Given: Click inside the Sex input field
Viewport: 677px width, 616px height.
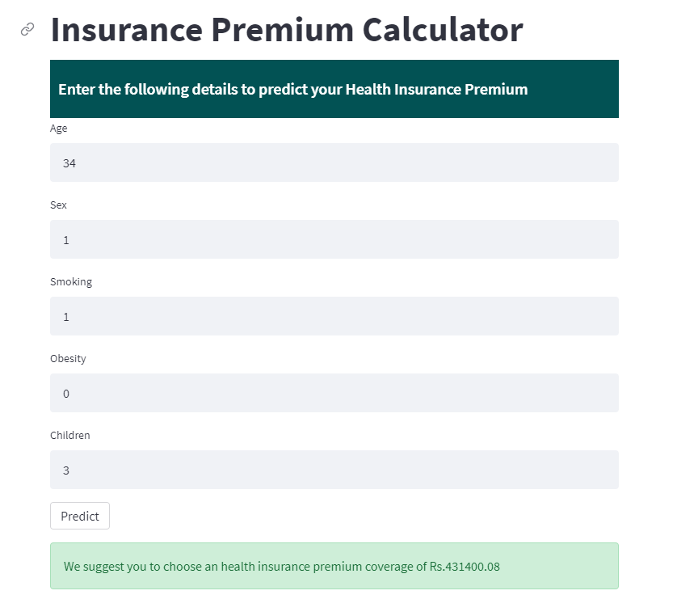Looking at the screenshot, I should click(334, 239).
